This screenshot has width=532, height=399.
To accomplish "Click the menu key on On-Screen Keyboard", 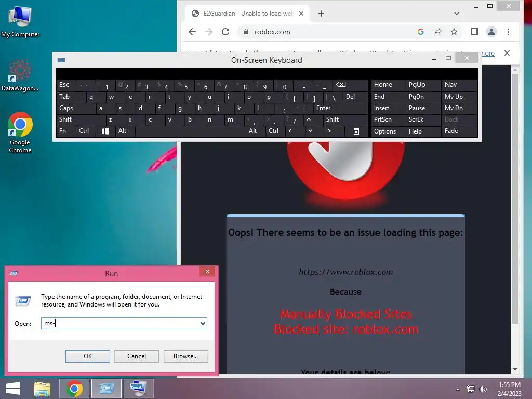I will pyautogui.click(x=356, y=131).
